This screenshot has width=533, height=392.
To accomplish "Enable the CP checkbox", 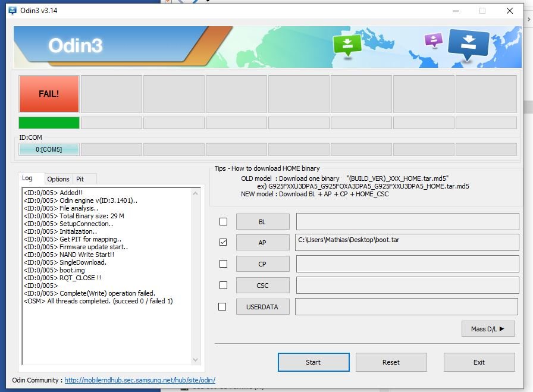I will (x=223, y=264).
